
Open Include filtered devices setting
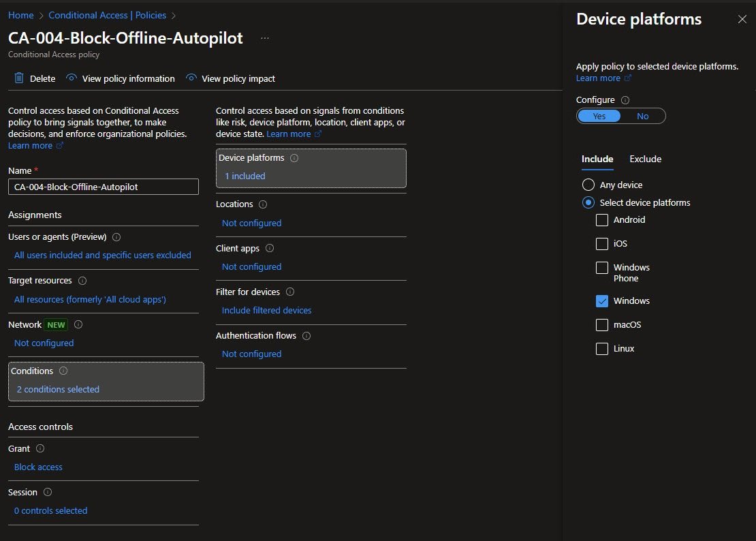(266, 310)
